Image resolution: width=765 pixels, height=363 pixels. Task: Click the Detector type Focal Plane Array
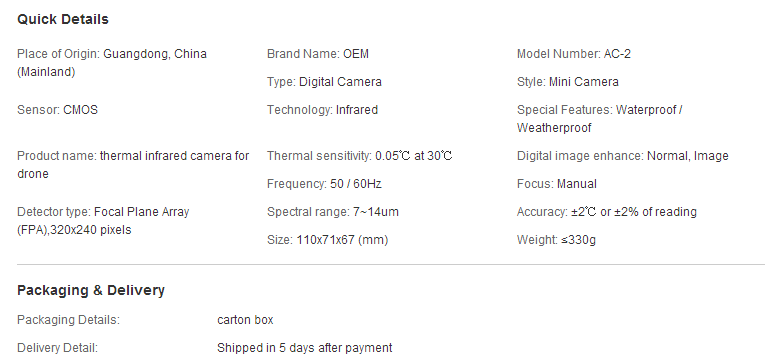(103, 221)
